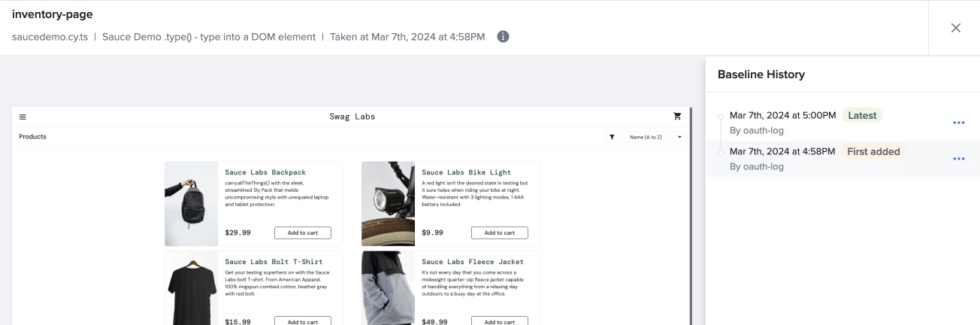Select the Mar 7th 5:00PM baseline entry
Image resolution: width=980 pixels, height=325 pixels.
coord(782,116)
